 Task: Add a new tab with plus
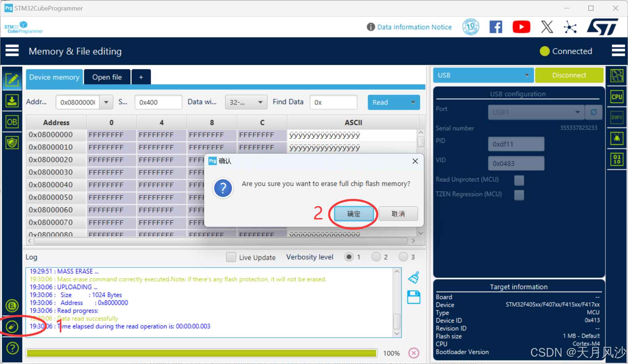point(141,77)
